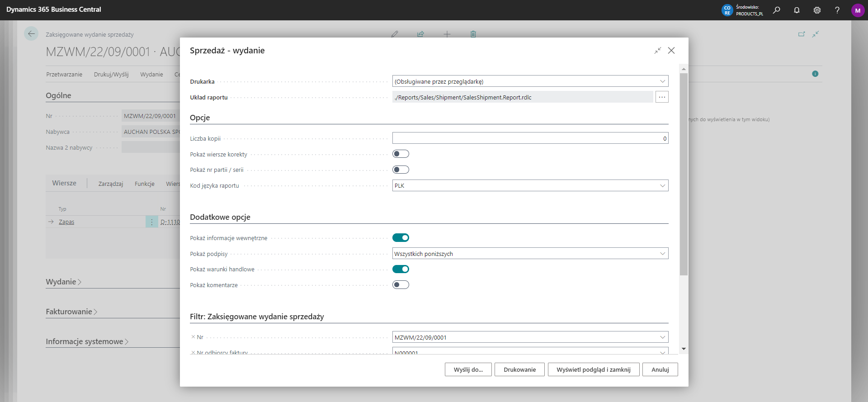
Task: Open the Drukuj/Wyślij menu
Action: (x=111, y=74)
